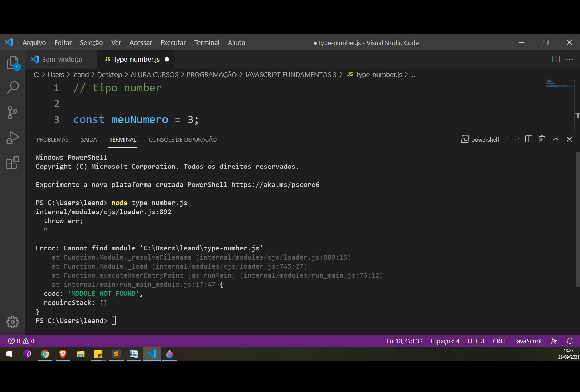Open File Explorer from taskbar

[81, 354]
